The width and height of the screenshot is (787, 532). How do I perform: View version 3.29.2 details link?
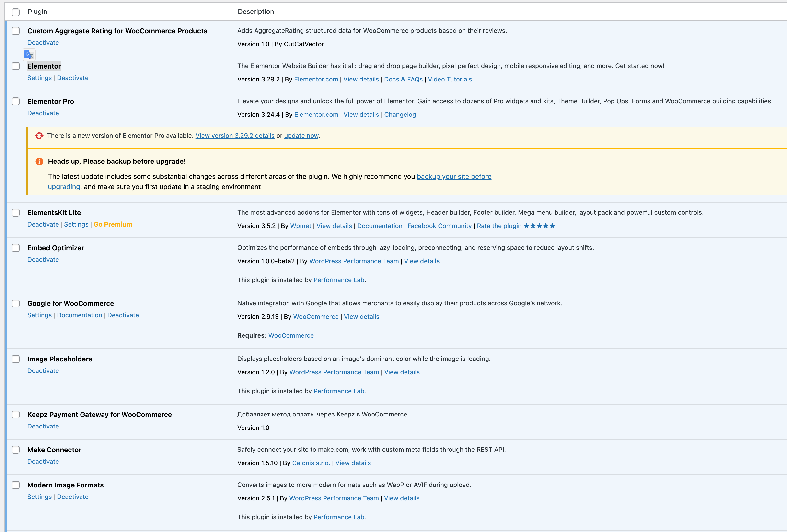click(235, 136)
